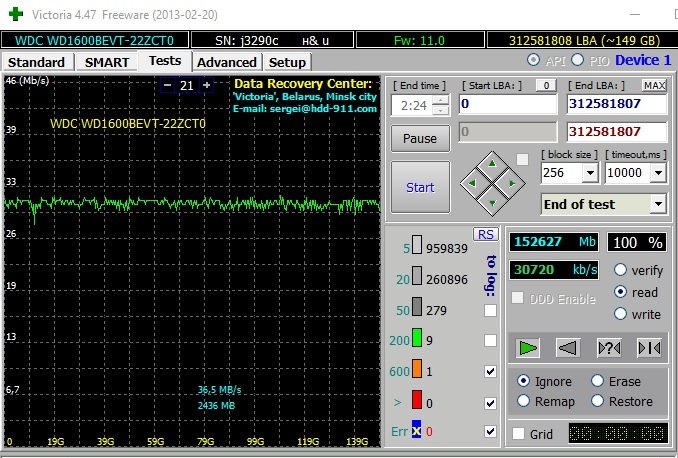Image resolution: width=678 pixels, height=458 pixels.
Task: Click the random seek ?-arrows button
Action: (609, 348)
